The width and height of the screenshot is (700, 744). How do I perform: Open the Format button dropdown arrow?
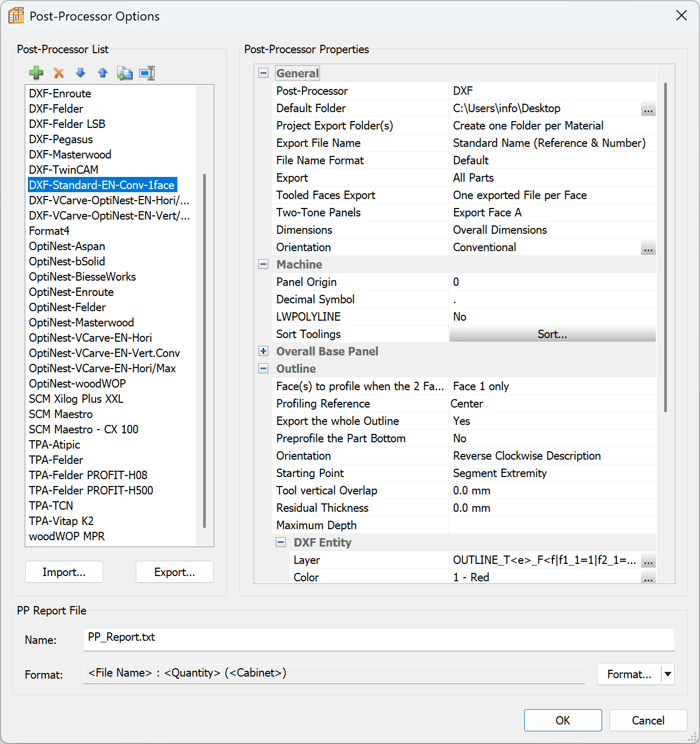click(x=668, y=674)
